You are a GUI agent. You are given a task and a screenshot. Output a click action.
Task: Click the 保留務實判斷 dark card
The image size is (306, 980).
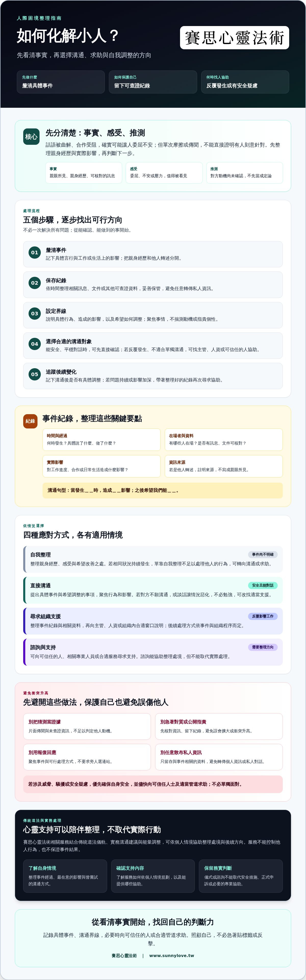pos(241,876)
